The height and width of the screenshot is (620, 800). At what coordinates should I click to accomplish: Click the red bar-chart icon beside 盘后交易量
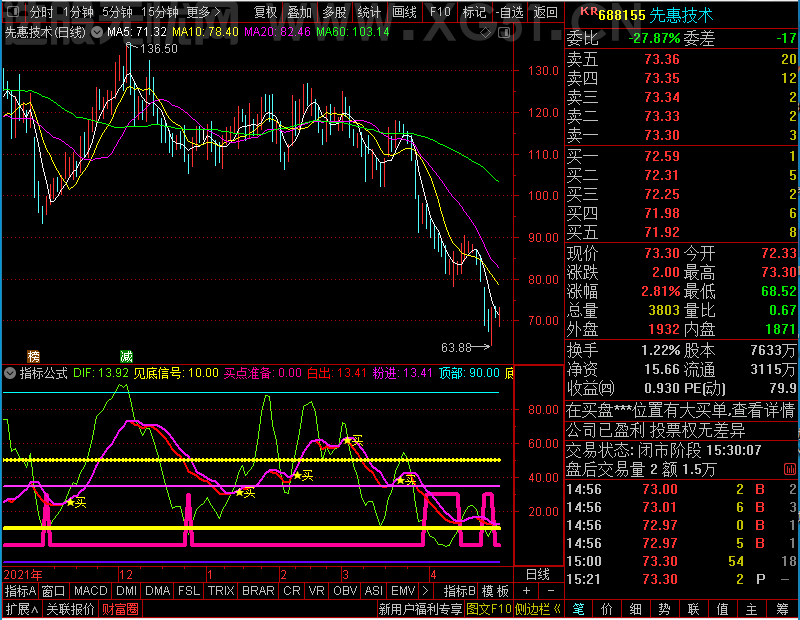[x=789, y=469]
